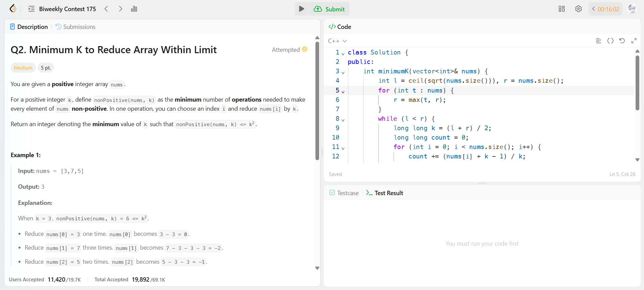Fold the class Solution block at line 1
Viewport: 644px width, 290px height.
point(343,53)
